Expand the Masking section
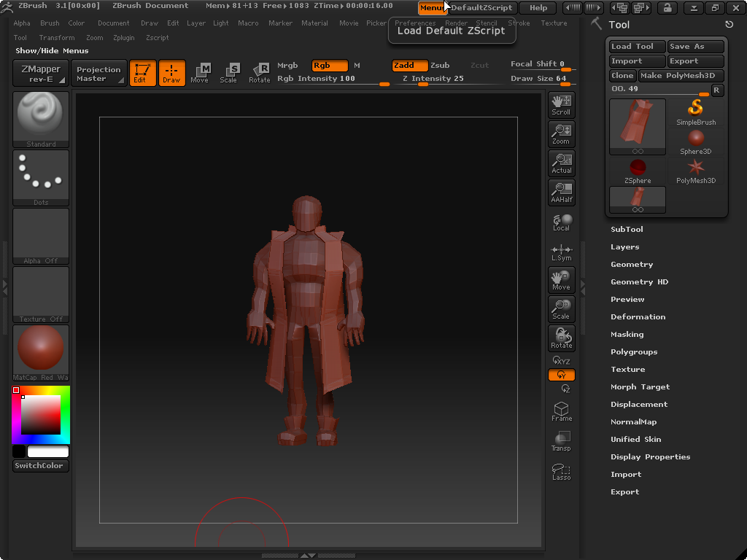 tap(627, 334)
